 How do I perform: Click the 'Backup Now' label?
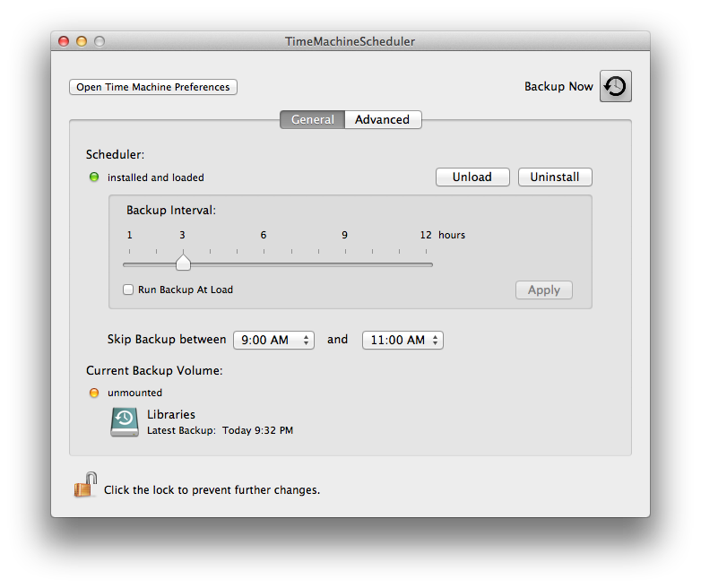tap(558, 86)
